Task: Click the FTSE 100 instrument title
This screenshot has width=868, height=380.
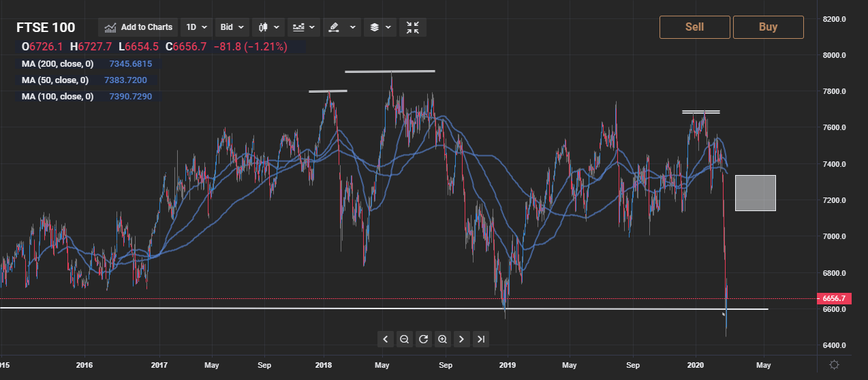Action: point(46,28)
